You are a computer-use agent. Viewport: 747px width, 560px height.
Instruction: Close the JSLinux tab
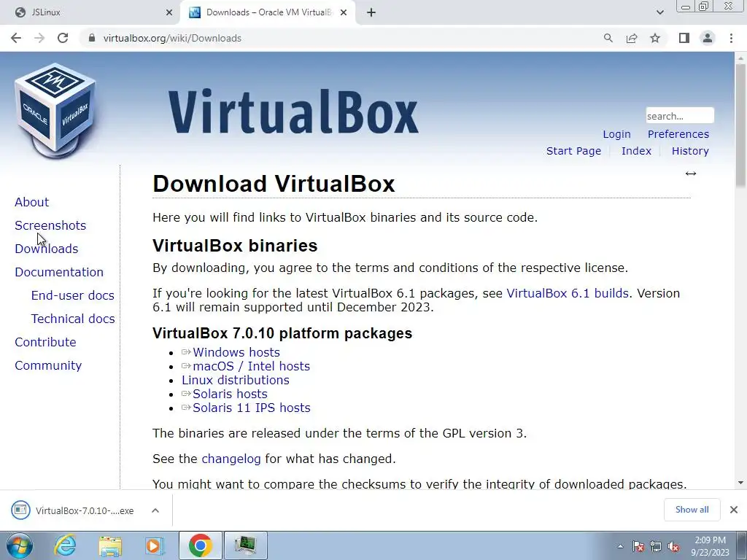click(169, 13)
